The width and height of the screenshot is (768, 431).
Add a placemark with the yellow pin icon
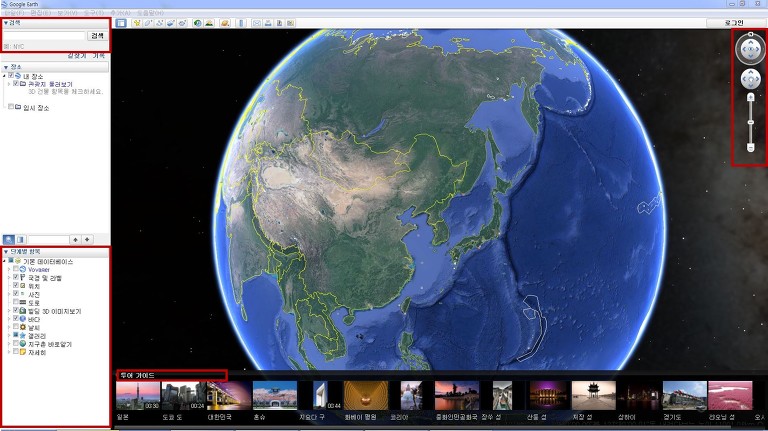[x=137, y=23]
